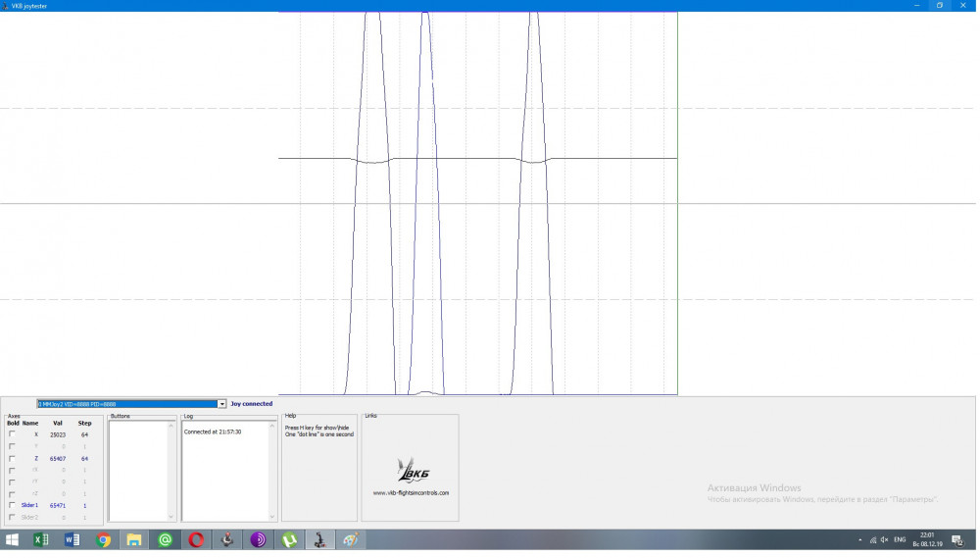Open the Windows Start menu
980x558 pixels.
(12, 541)
